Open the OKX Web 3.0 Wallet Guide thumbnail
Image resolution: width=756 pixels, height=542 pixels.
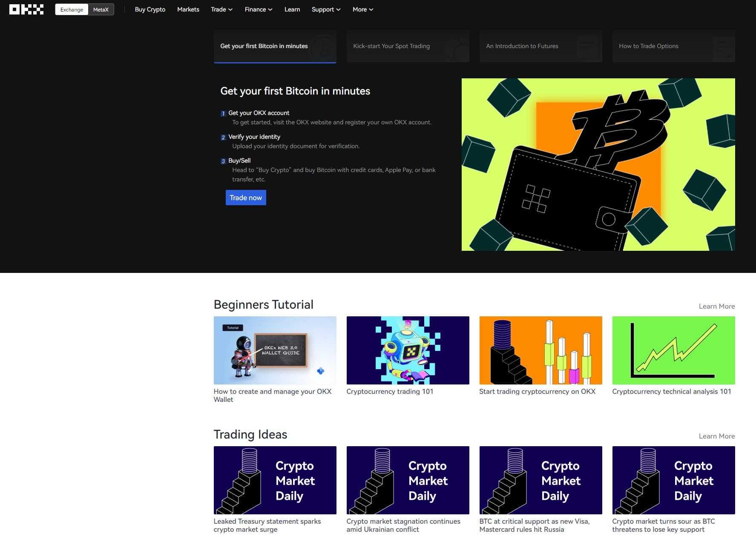(x=275, y=350)
